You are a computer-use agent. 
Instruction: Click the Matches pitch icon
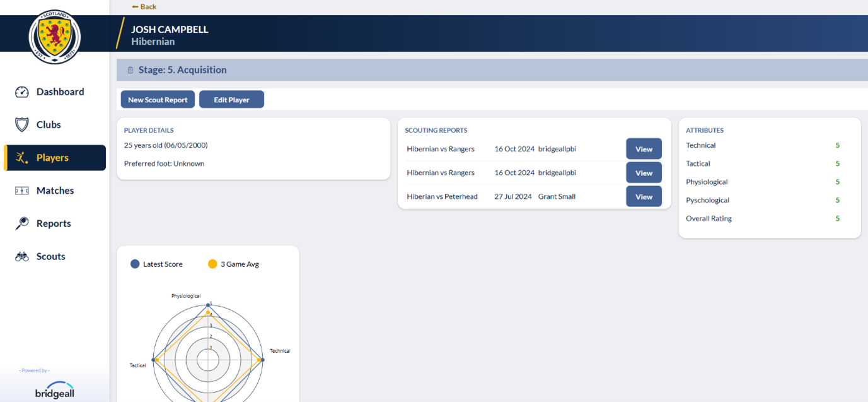[x=22, y=191]
